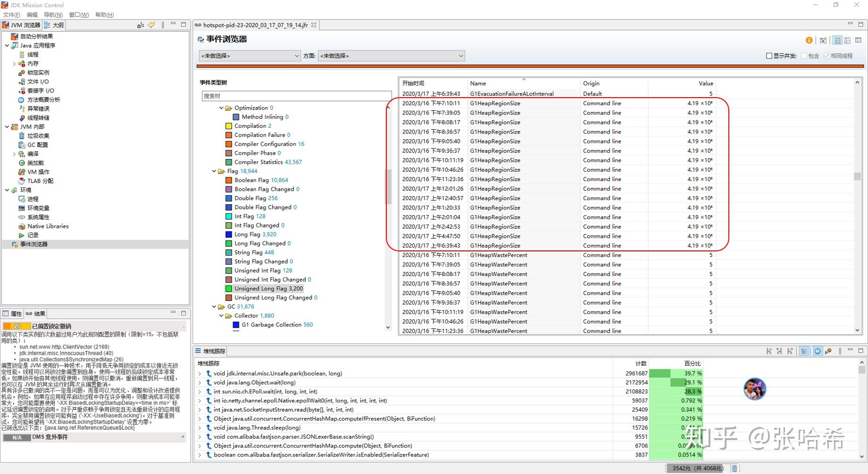Collapse the Optimization event type folder

pyautogui.click(x=221, y=108)
